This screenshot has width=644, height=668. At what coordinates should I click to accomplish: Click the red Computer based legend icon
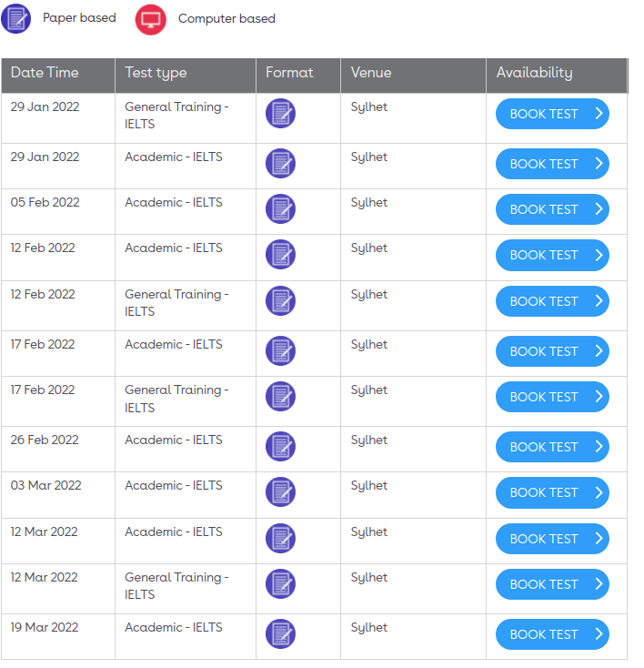pyautogui.click(x=151, y=18)
